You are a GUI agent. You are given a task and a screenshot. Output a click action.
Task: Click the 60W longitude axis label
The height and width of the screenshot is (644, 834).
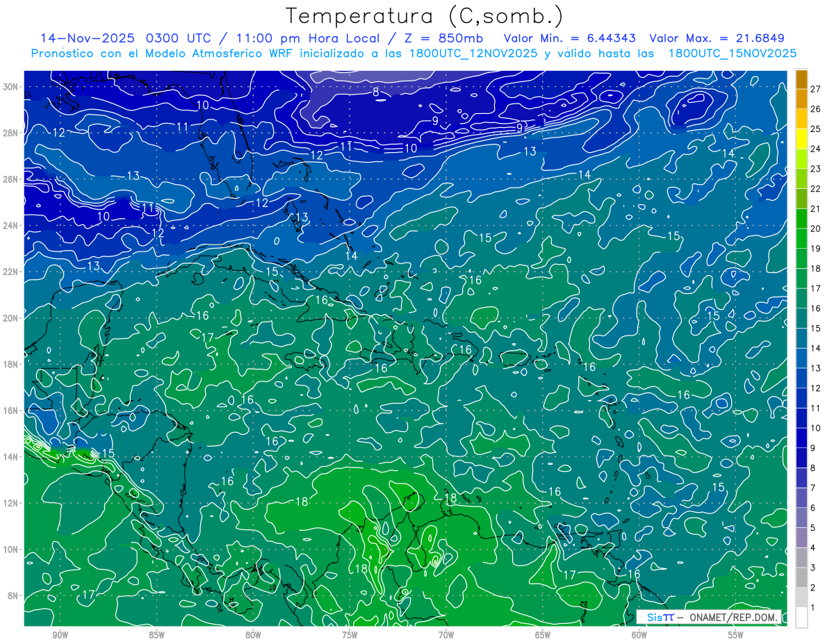[639, 635]
